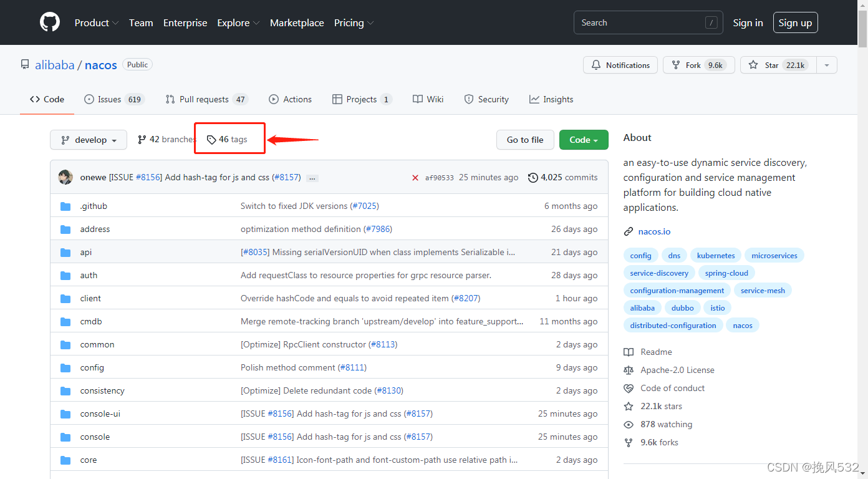Image resolution: width=868 pixels, height=479 pixels.
Task: Fork the nacos repository
Action: [698, 65]
